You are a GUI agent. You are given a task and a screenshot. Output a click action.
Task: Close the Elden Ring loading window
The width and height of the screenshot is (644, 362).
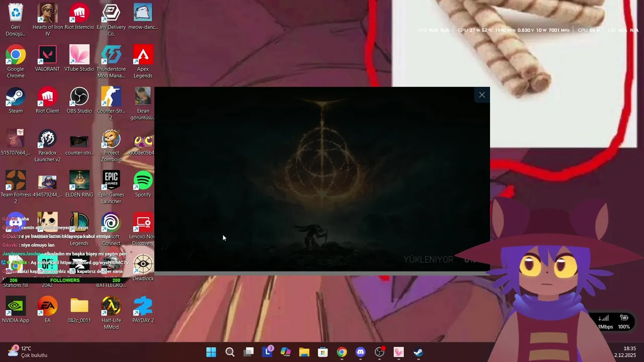(482, 95)
